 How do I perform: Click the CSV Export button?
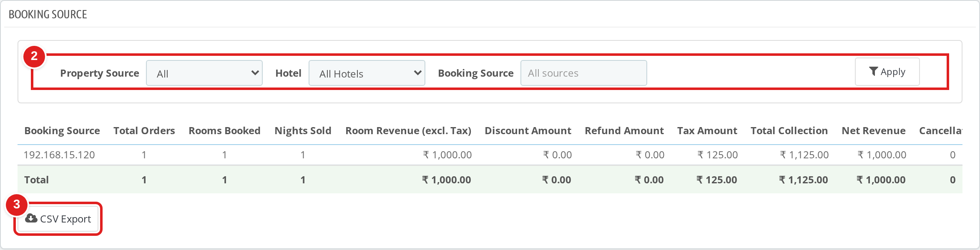click(x=58, y=219)
